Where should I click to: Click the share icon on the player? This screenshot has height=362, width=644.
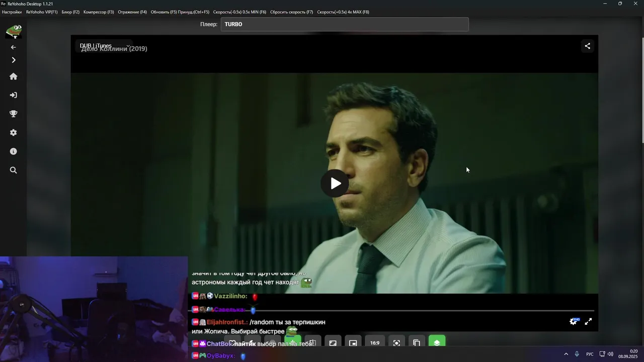pos(587,46)
